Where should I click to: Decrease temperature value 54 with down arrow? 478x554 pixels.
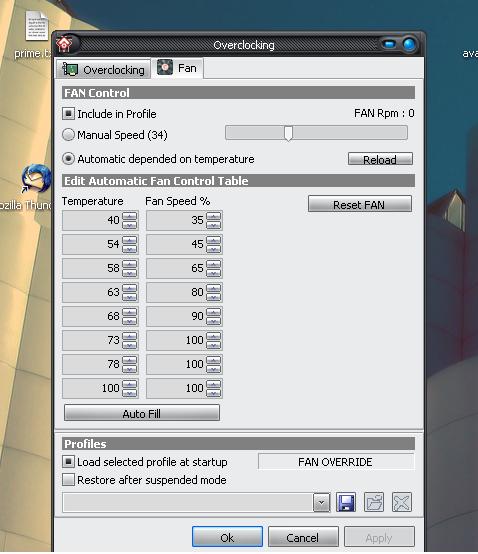(x=130, y=249)
